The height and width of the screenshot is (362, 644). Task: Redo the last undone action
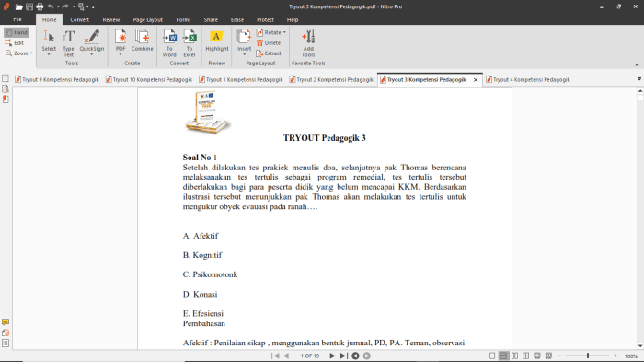coord(65,6)
